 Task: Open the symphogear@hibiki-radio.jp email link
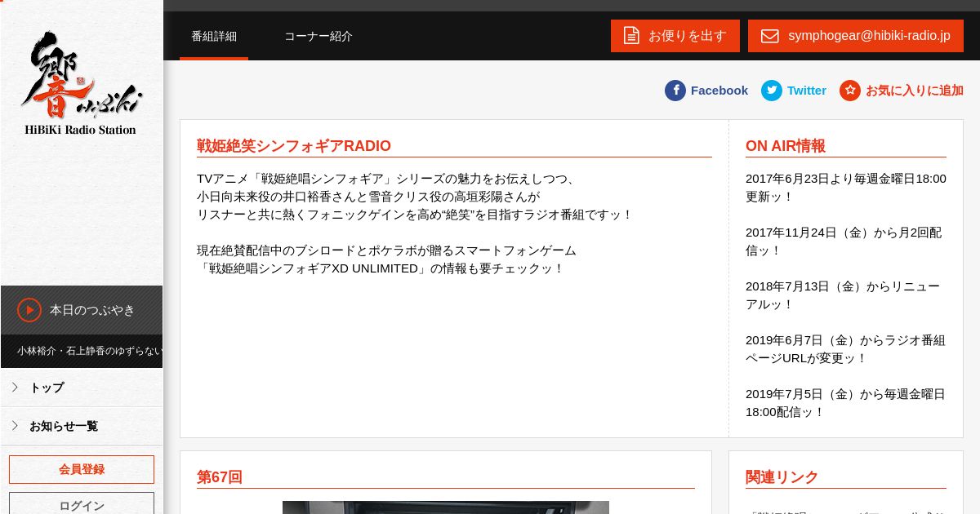coord(856,36)
